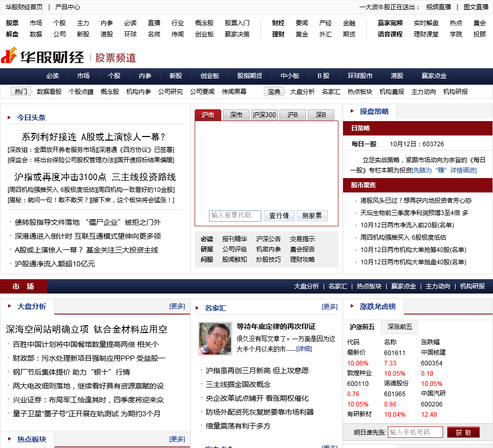Select 必读 in the blue navigation bar

pyautogui.click(x=52, y=76)
